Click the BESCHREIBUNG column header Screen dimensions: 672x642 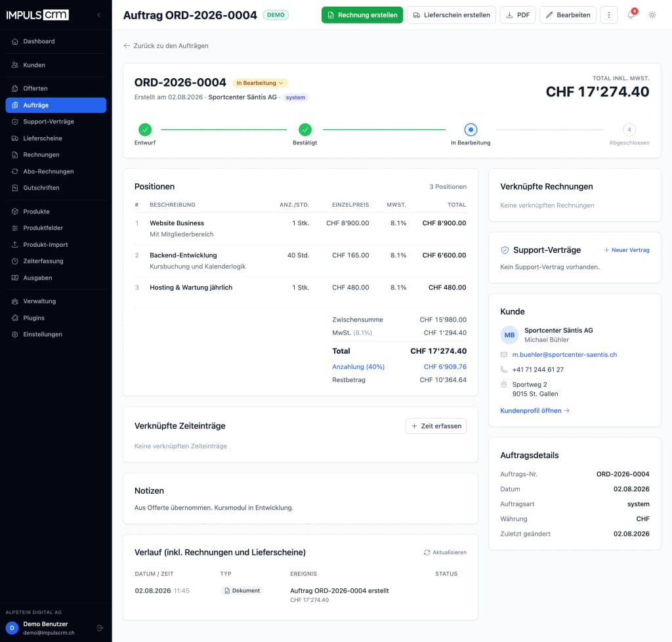pos(173,205)
